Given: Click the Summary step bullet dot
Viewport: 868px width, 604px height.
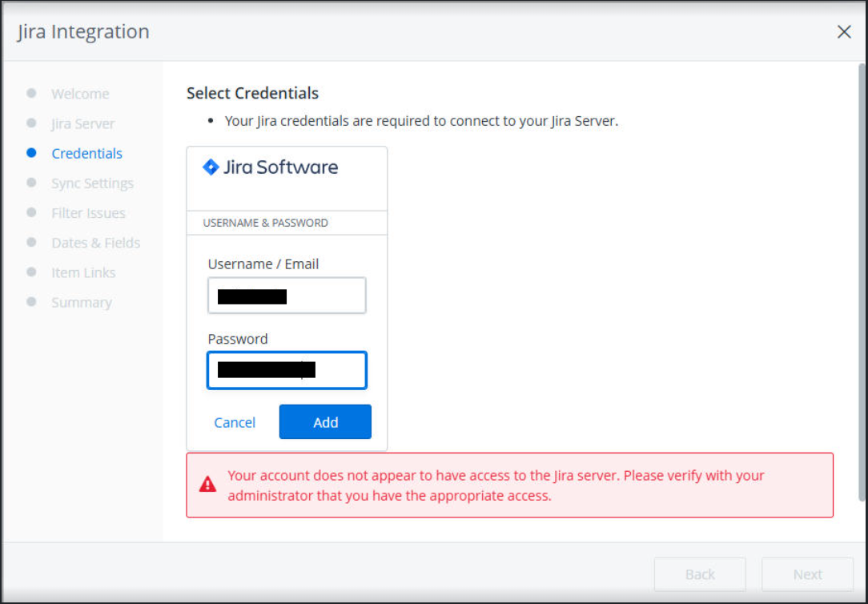Looking at the screenshot, I should [x=32, y=301].
